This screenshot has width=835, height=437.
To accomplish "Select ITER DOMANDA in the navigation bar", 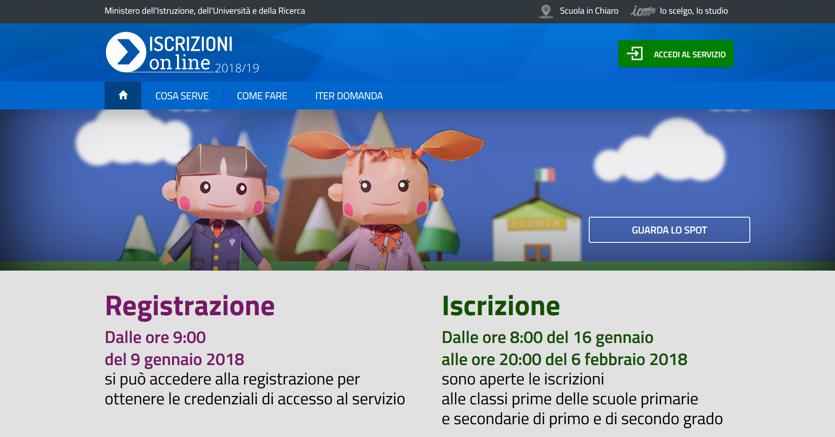I will click(349, 96).
